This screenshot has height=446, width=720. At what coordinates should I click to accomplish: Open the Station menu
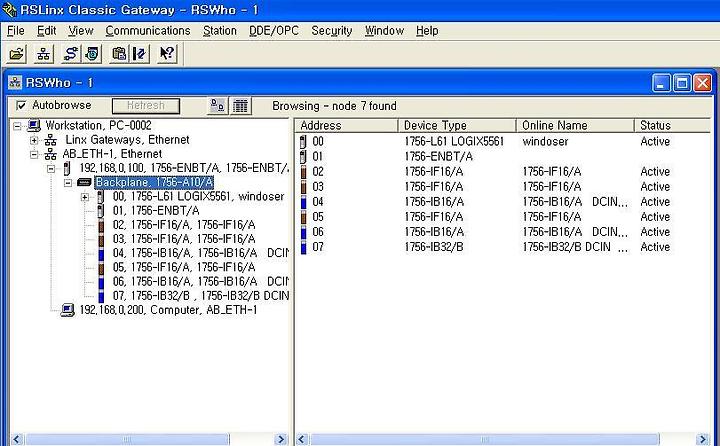pyautogui.click(x=219, y=31)
